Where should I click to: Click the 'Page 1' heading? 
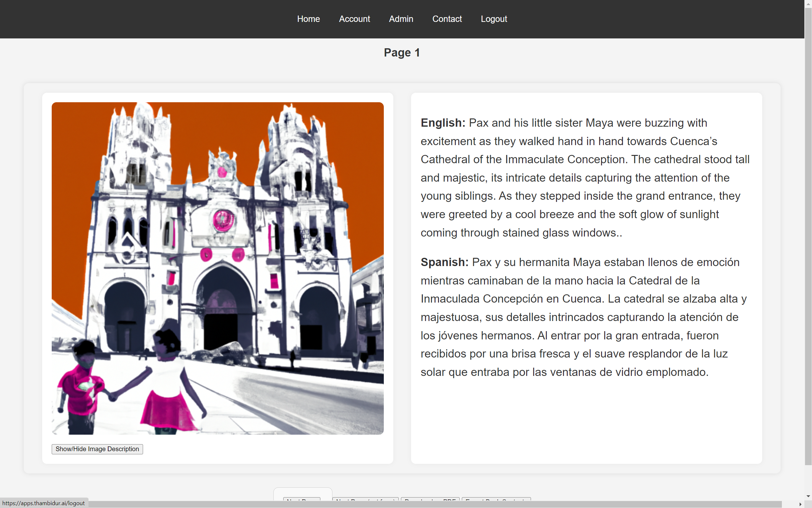click(402, 53)
